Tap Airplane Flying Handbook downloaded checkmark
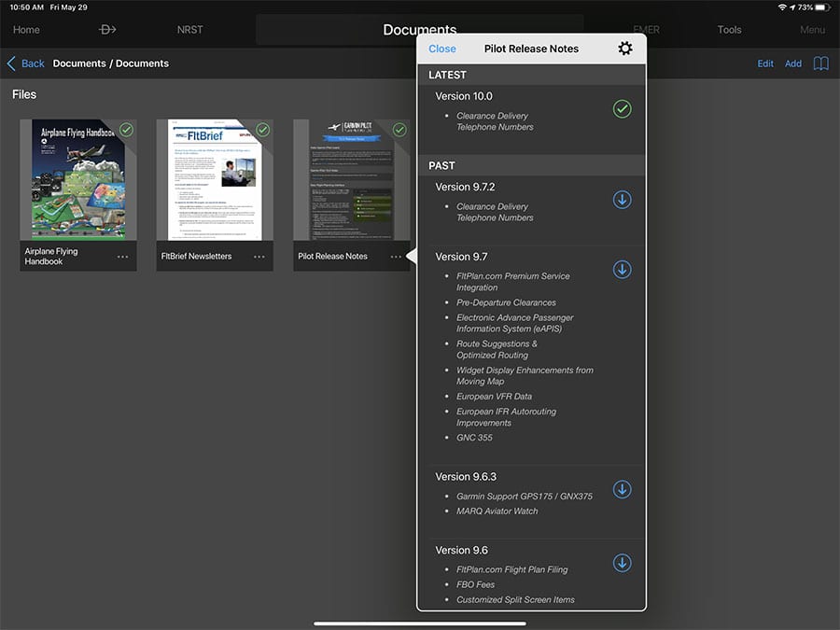 tap(126, 130)
